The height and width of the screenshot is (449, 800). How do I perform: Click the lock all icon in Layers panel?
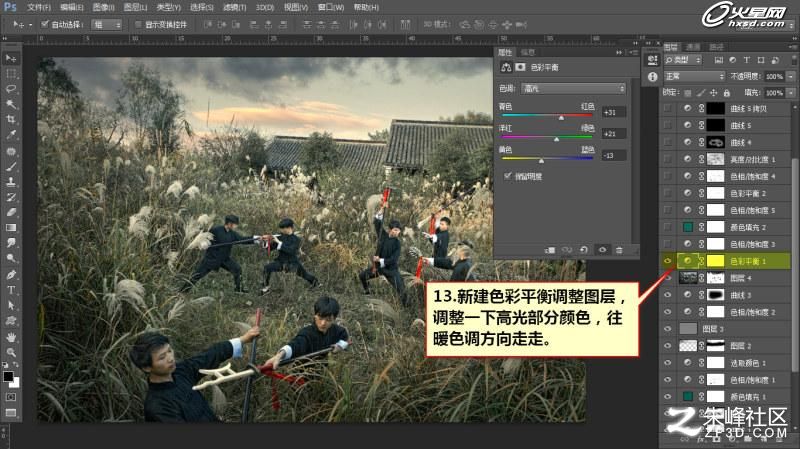[727, 93]
